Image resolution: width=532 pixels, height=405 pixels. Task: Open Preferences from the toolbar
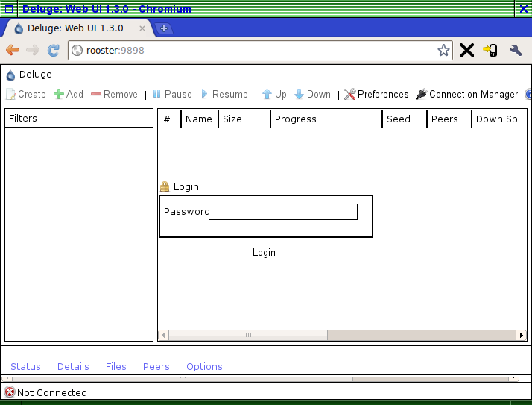click(376, 94)
